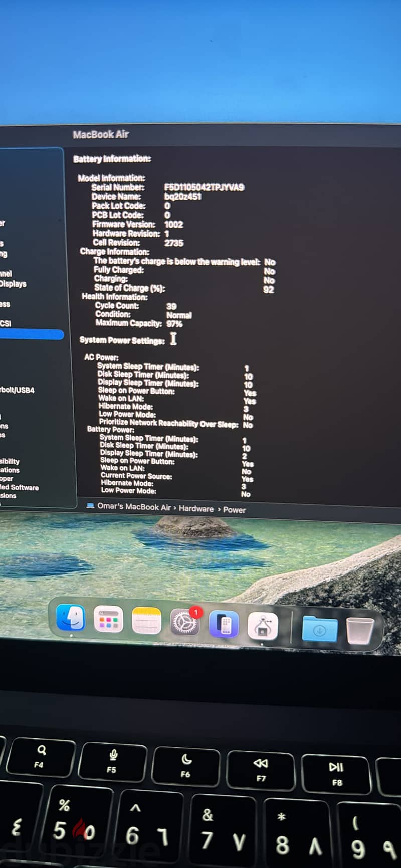Open the Downloads folder stack in Dock
The width and height of the screenshot is (401, 868).
(320, 629)
